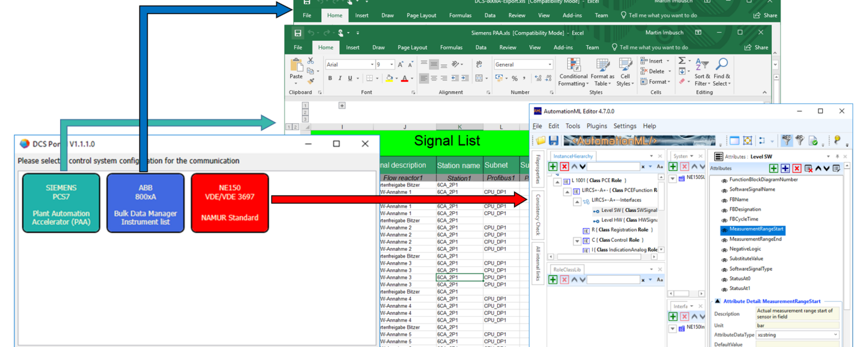The image size is (868, 347).
Task: Toggle the REF filter in AutomationML Editor toolbar
Action: pos(786,141)
